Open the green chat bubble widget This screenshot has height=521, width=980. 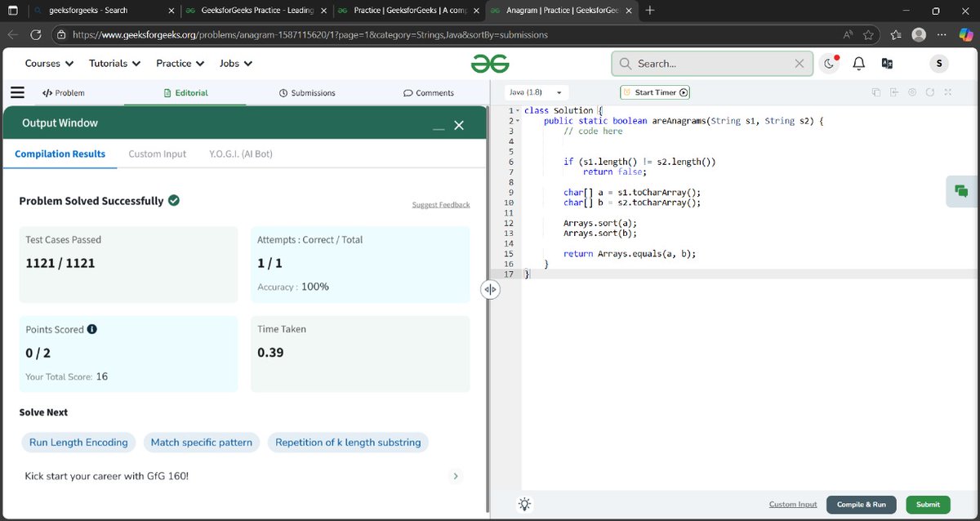pyautogui.click(x=961, y=192)
